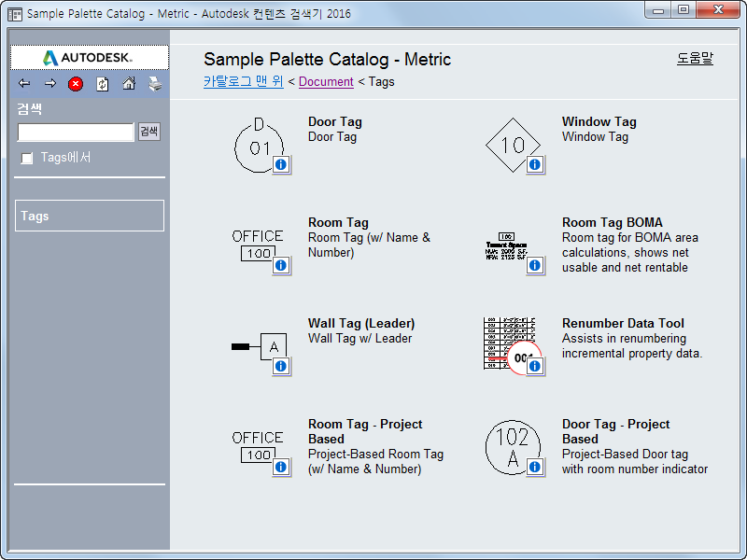The width and height of the screenshot is (747, 560).
Task: Click the Window Tag title text
Action: click(599, 122)
